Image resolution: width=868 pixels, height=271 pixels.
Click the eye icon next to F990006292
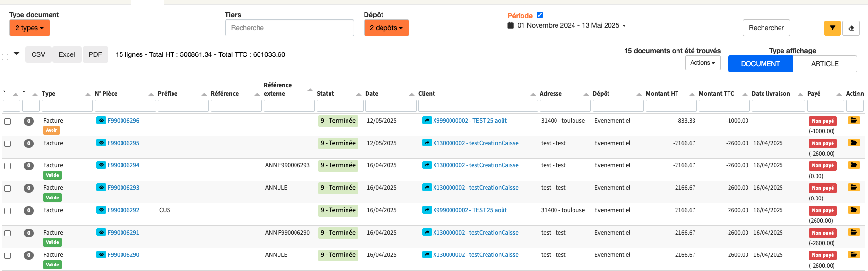(101, 210)
